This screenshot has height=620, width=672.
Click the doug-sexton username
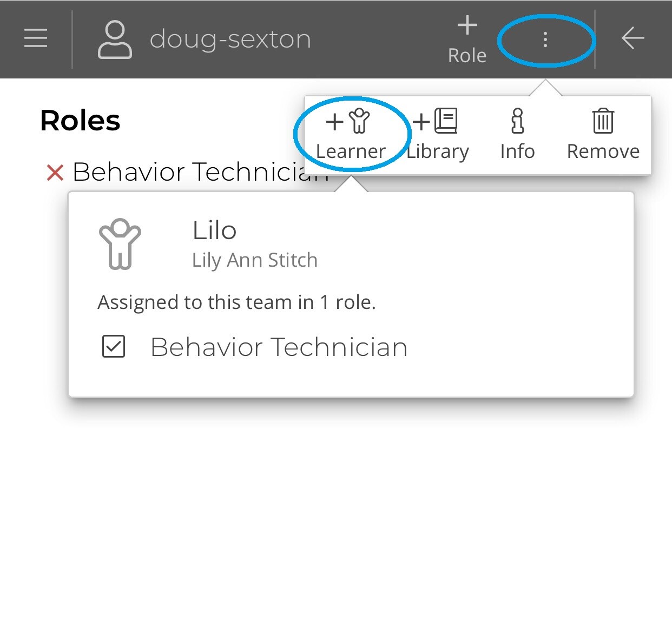[232, 38]
